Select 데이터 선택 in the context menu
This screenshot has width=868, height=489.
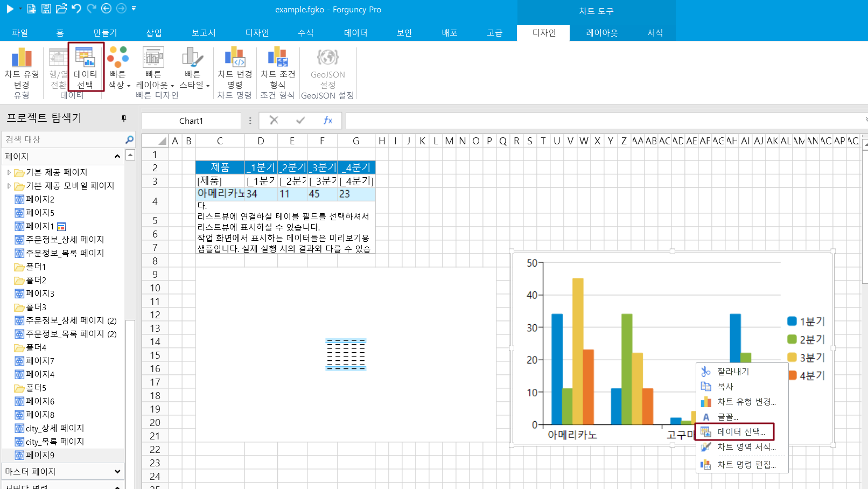[x=740, y=432]
